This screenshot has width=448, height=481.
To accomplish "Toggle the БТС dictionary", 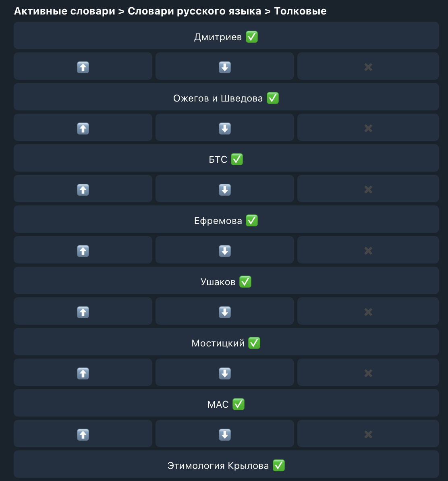I will pyautogui.click(x=226, y=160).
